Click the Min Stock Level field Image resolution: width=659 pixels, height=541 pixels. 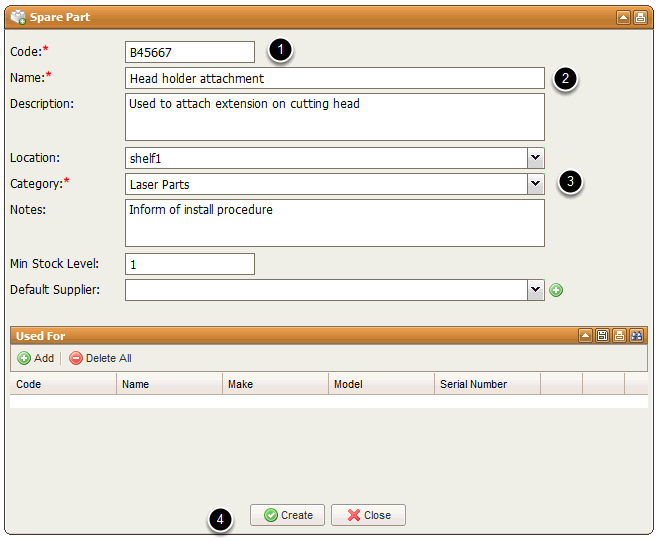click(x=189, y=264)
